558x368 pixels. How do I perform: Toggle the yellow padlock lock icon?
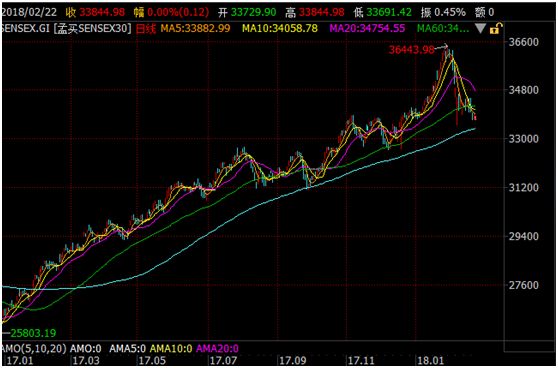coord(496,28)
